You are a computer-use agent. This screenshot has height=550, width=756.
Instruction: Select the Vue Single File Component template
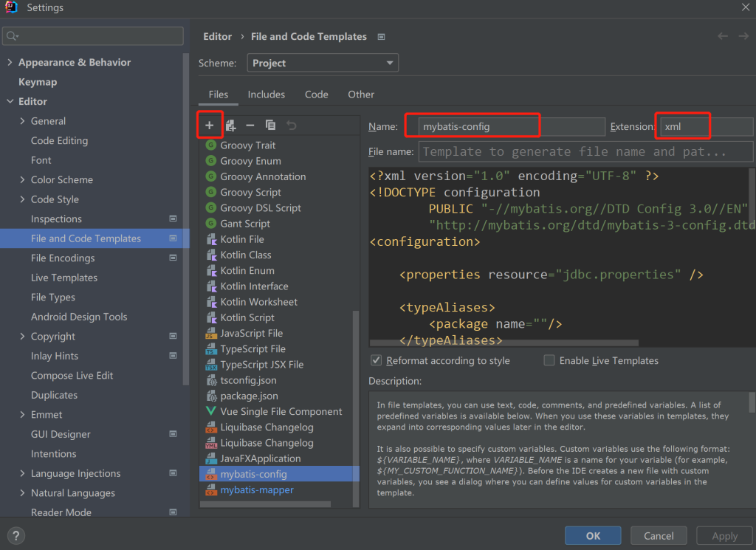(x=281, y=411)
